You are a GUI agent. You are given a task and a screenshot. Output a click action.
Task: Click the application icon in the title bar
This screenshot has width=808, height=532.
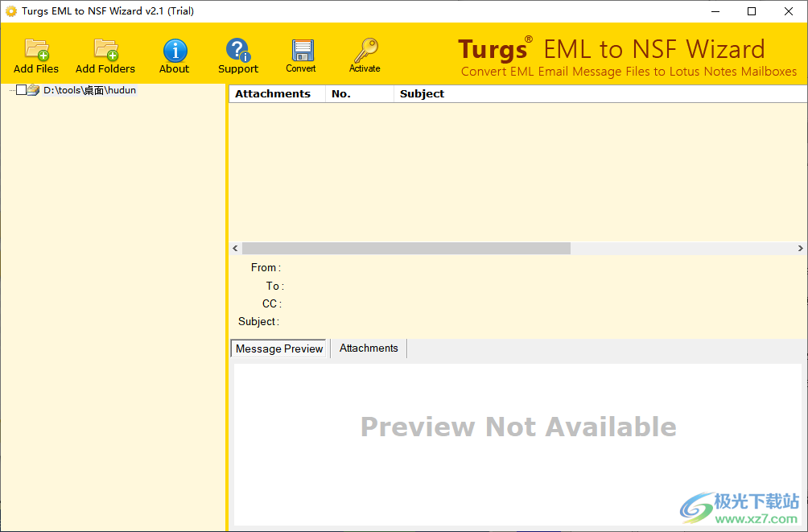tap(11, 11)
